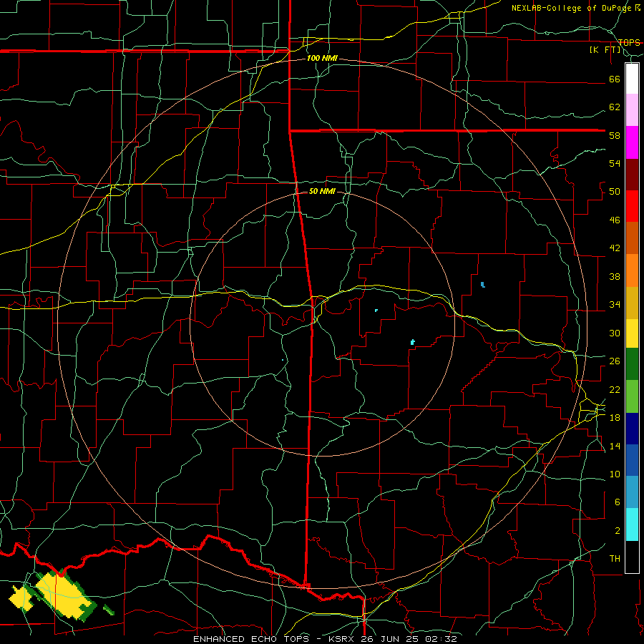Click the bright red legend color band

click(632, 206)
